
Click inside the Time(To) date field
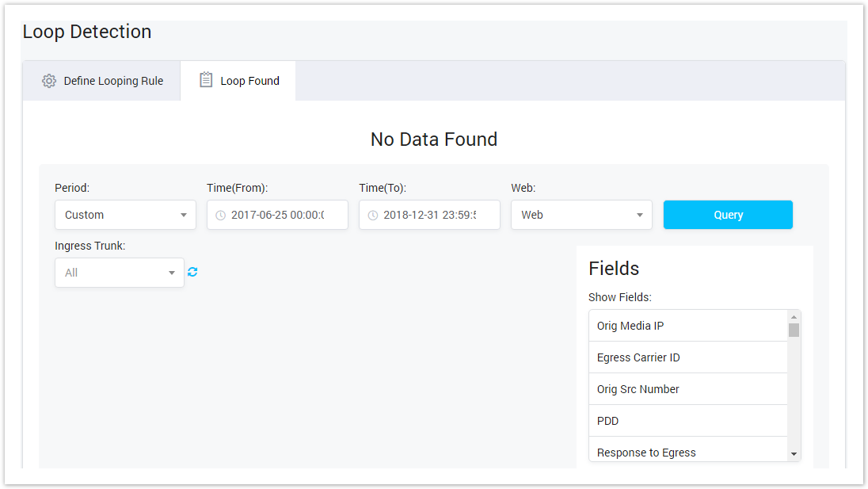pos(433,215)
